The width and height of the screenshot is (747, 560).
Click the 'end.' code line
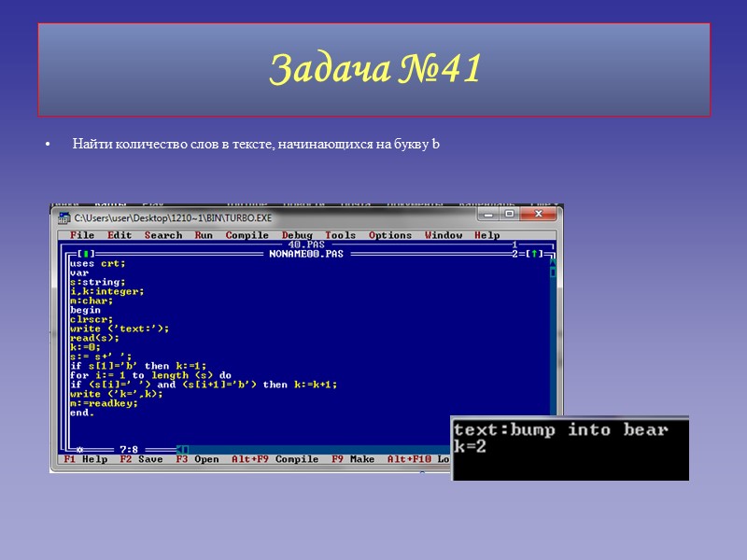click(x=82, y=413)
